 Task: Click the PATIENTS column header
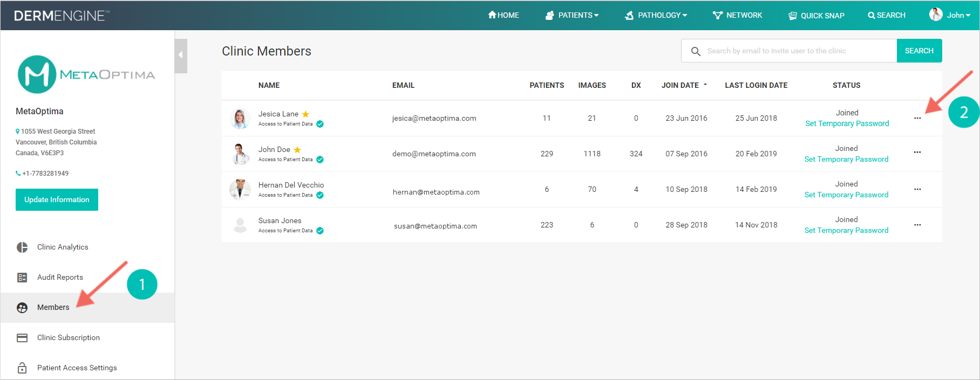coord(547,85)
